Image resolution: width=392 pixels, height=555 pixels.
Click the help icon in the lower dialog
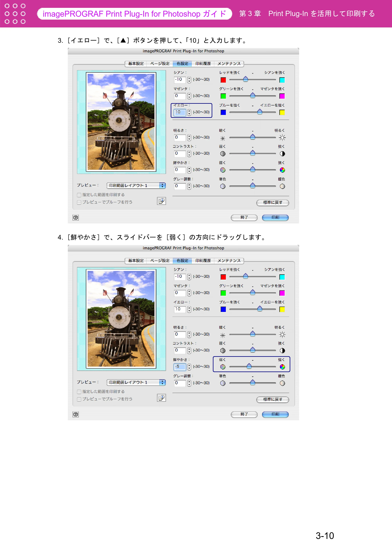point(76,414)
